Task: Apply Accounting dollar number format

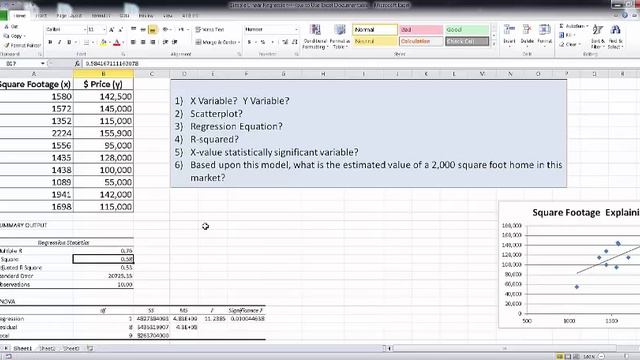Action: (249, 42)
